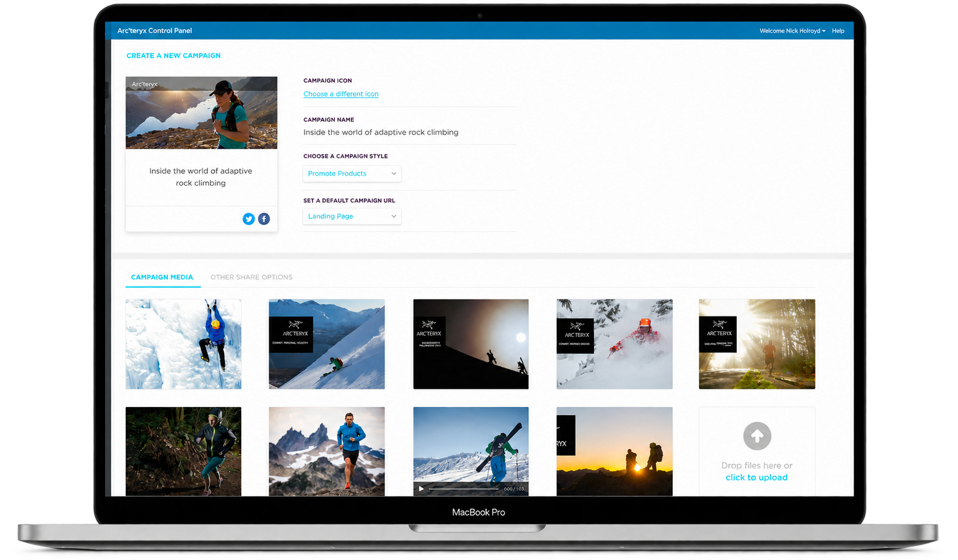The width and height of the screenshot is (958, 560).
Task: Select the blue shirt mountain runner thumbnail
Action: pos(327,451)
